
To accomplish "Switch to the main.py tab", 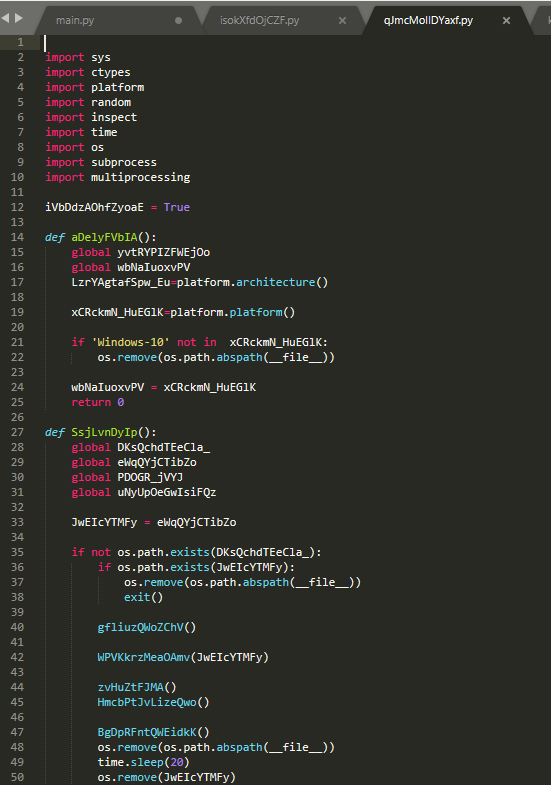I will 75,21.
